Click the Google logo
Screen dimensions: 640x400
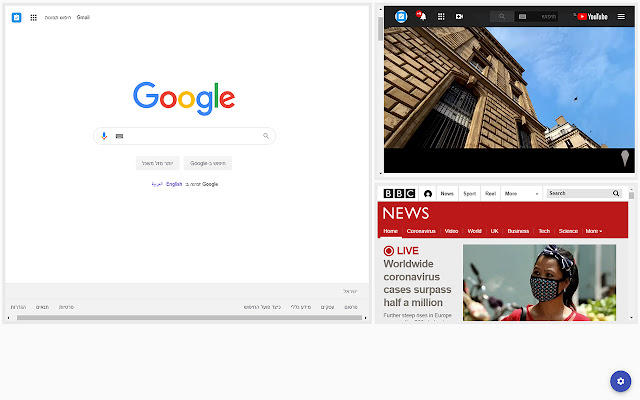[x=184, y=98]
